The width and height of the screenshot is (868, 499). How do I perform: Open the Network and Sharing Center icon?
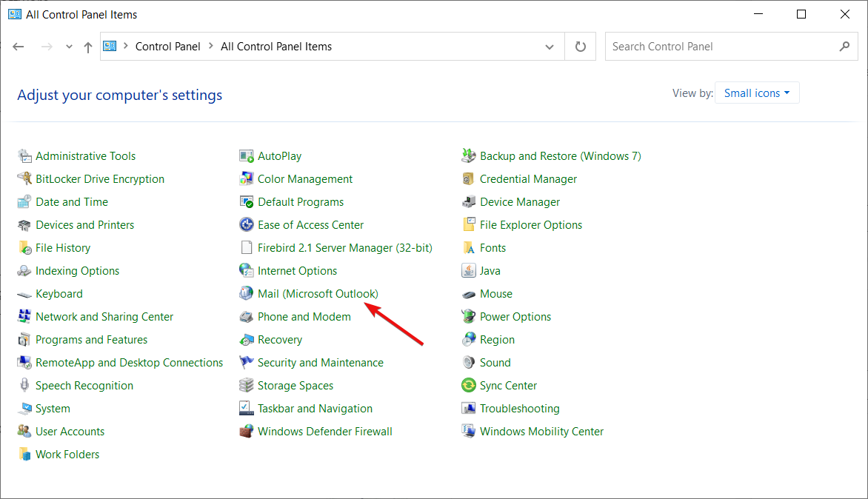click(24, 316)
